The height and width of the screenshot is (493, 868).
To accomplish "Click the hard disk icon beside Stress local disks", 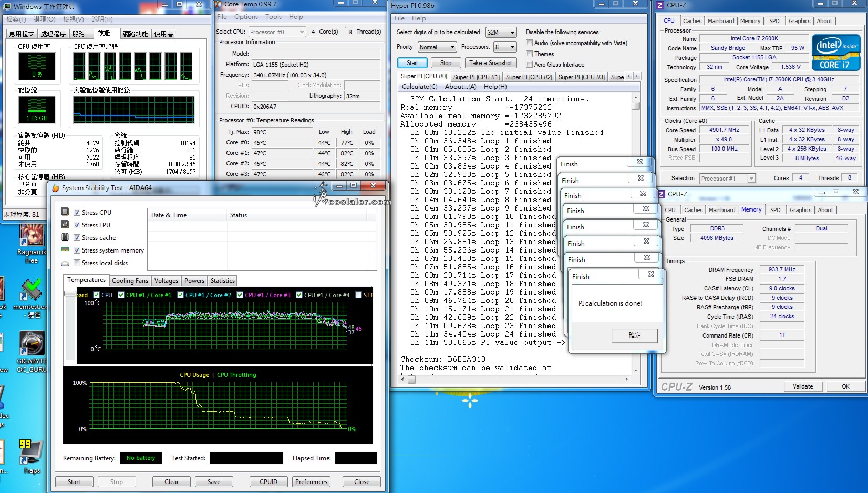I will [65, 263].
